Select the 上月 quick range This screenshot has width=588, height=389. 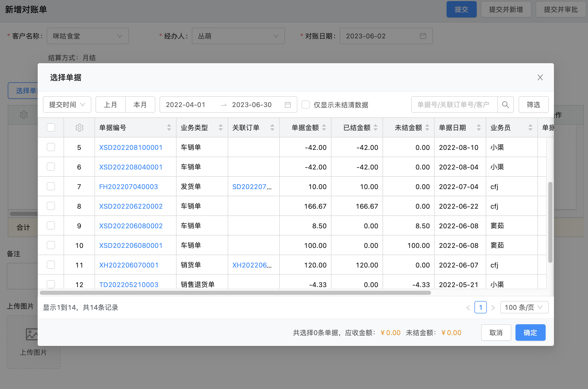coord(110,105)
